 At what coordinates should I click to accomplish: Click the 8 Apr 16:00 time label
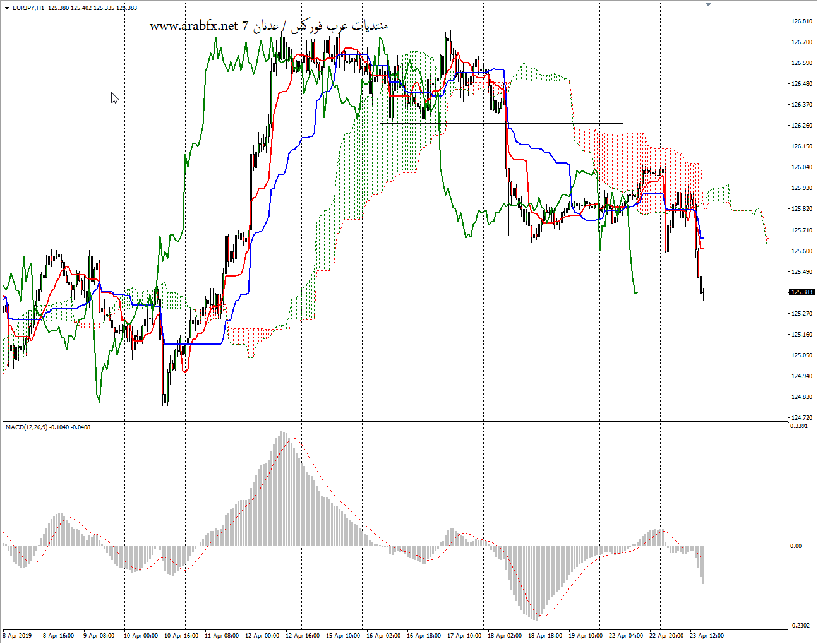58,636
